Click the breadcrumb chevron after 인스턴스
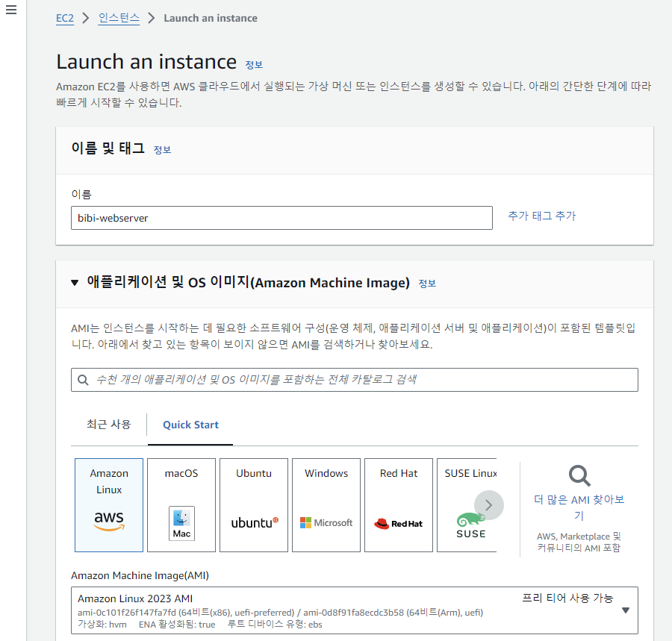Screen dimensions: 672x641 click(152, 18)
